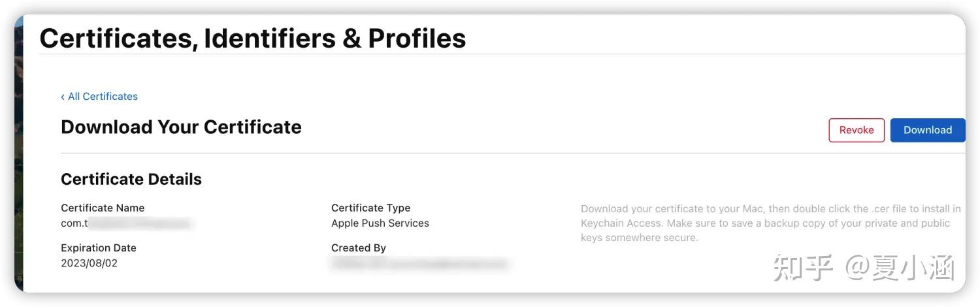Go back to All Certificates
This screenshot has height=307, width=980.
point(103,97)
